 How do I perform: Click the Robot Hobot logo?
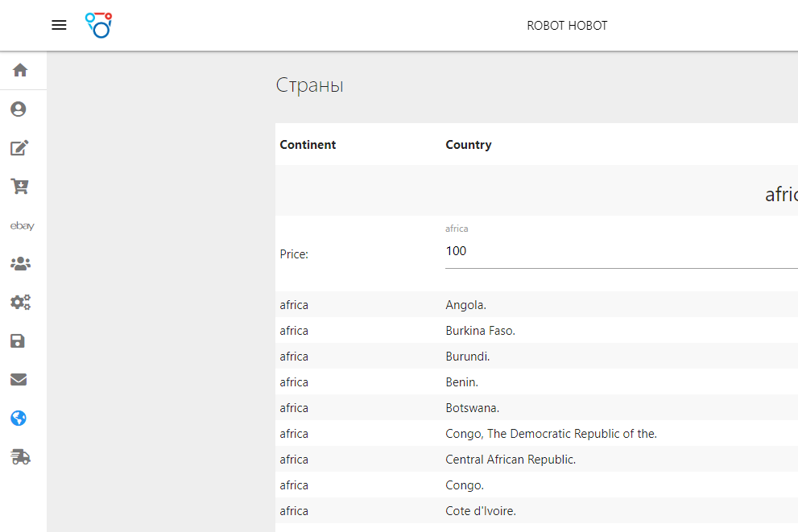coord(98,25)
